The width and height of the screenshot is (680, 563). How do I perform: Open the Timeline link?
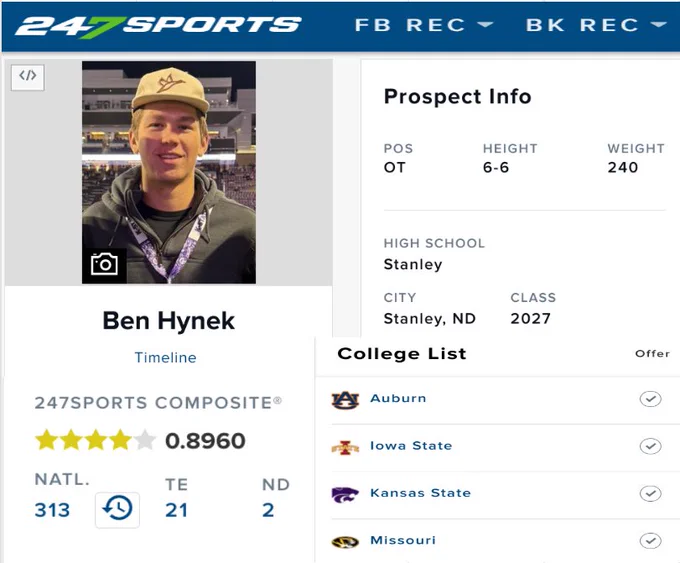[165, 357]
